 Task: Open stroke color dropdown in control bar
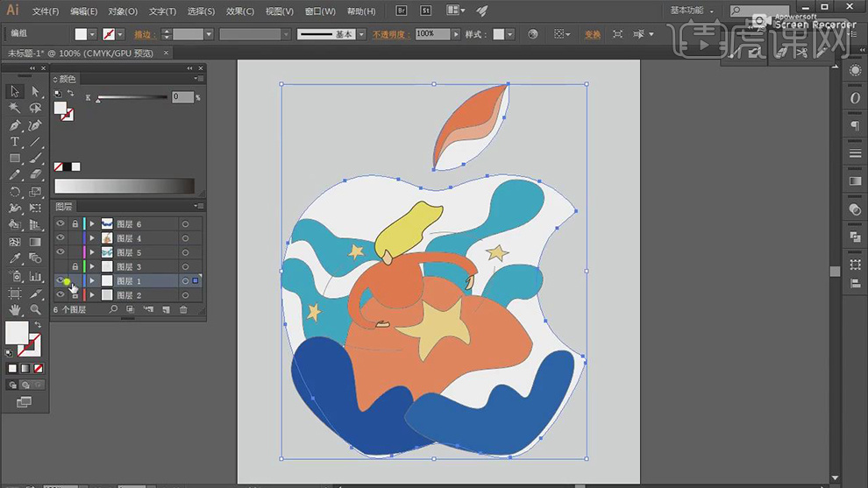(x=120, y=34)
